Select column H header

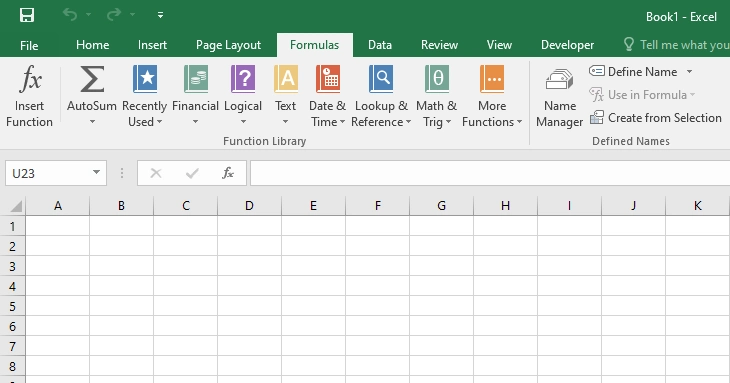(x=506, y=206)
